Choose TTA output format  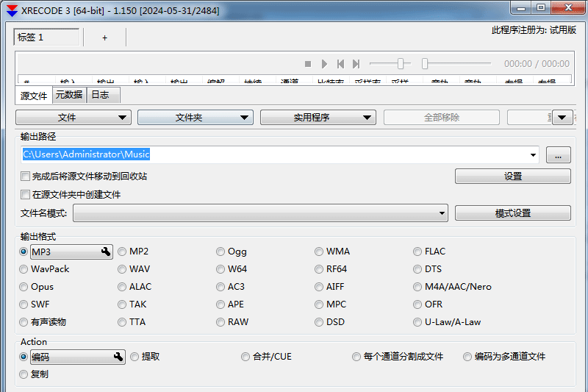tap(122, 322)
